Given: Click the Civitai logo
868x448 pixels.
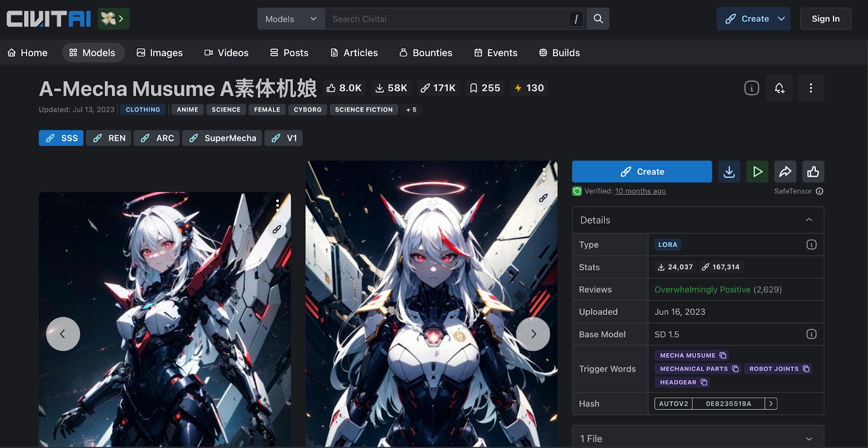Looking at the screenshot, I should coord(48,19).
